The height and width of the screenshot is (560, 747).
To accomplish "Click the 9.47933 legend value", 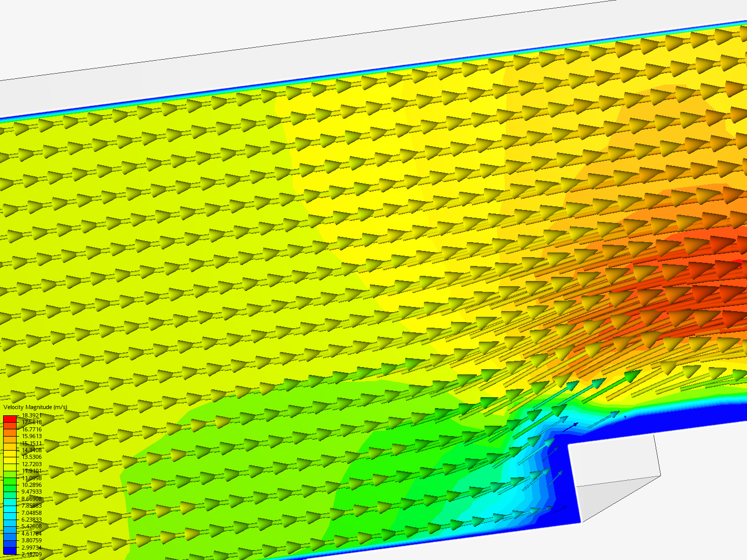I will click(x=32, y=492).
